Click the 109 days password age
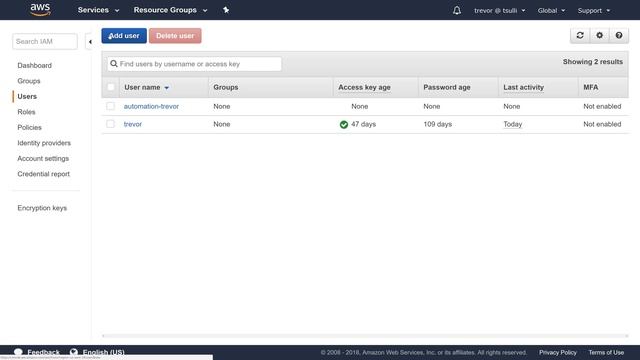Screen dimensions: 640x360 [438, 124]
